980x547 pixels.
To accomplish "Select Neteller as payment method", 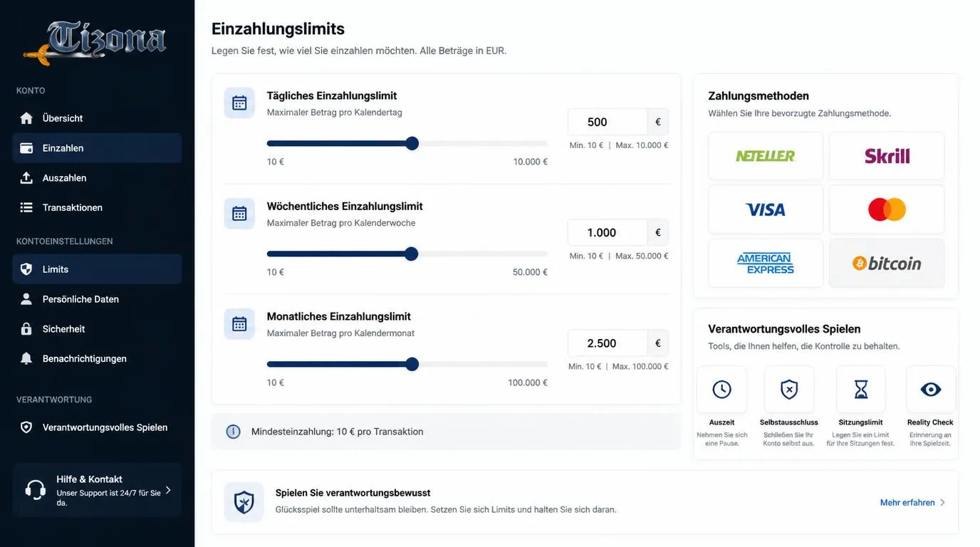I will [766, 156].
